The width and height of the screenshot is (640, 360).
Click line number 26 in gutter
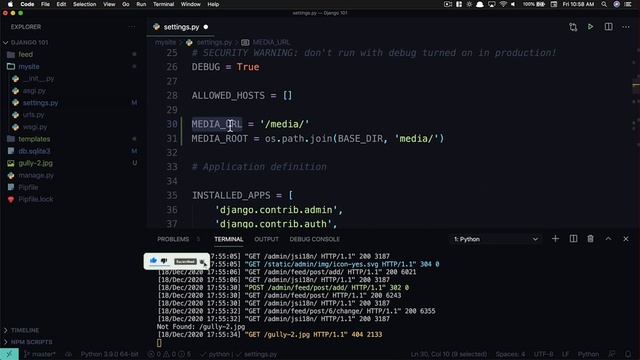[x=172, y=67]
